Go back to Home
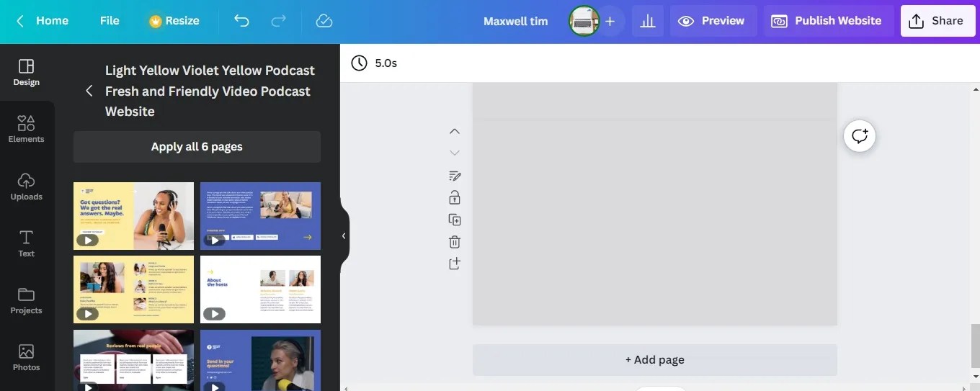Image resolution: width=980 pixels, height=391 pixels. 43,21
